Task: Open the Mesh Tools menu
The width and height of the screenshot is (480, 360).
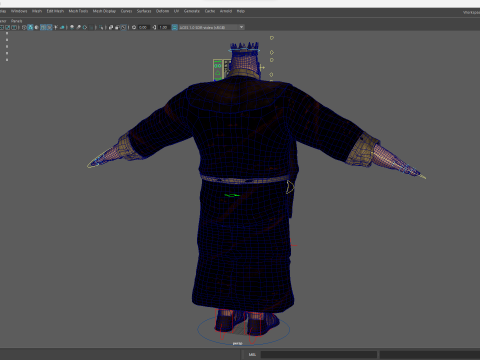Action: click(x=78, y=11)
